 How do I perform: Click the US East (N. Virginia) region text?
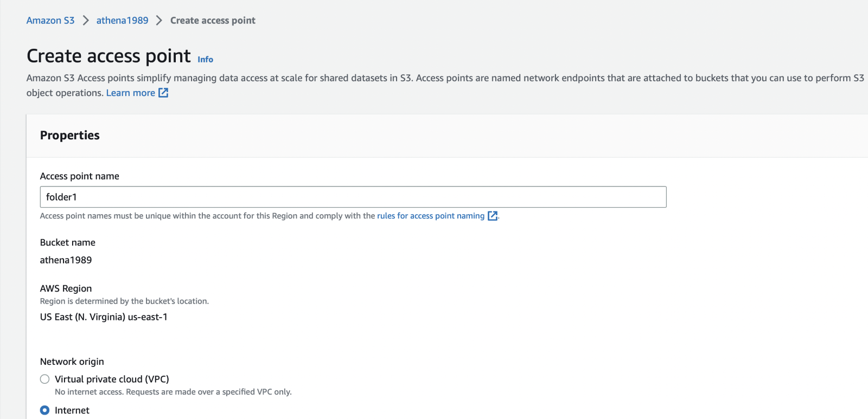click(104, 317)
